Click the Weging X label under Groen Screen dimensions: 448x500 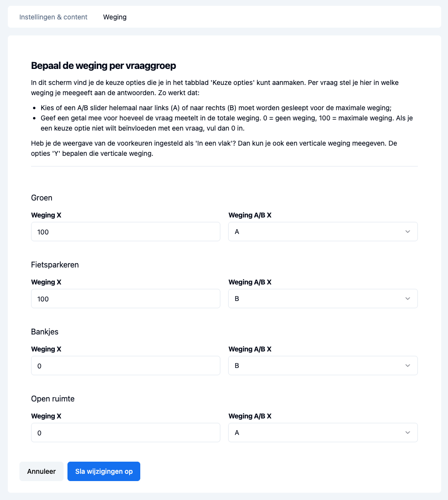(46, 215)
